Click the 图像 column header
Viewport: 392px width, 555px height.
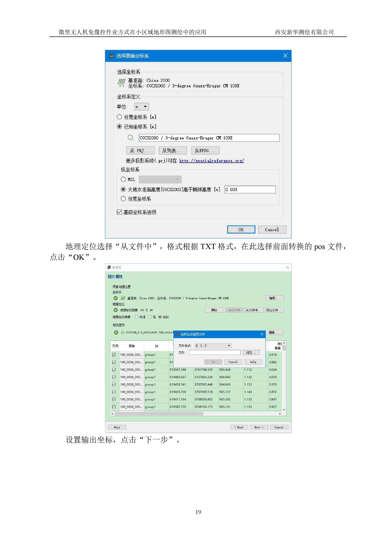pyautogui.click(x=132, y=346)
